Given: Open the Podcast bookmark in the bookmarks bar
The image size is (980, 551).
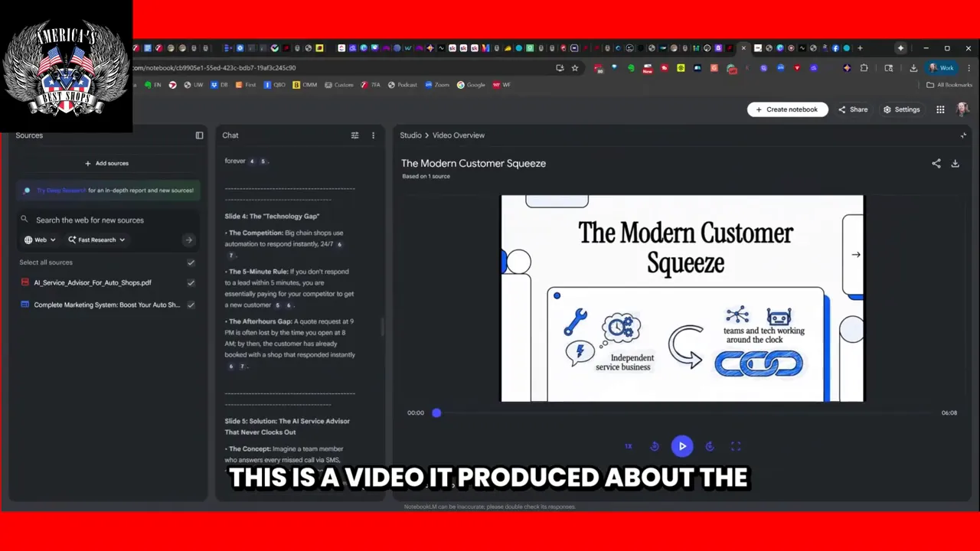Looking at the screenshot, I should pyautogui.click(x=402, y=85).
